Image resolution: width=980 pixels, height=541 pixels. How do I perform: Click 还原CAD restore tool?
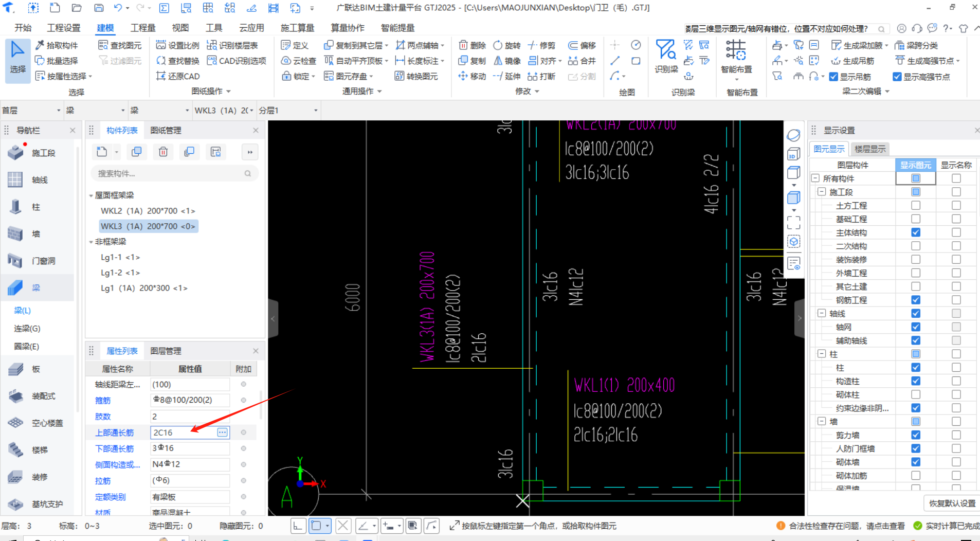click(177, 76)
